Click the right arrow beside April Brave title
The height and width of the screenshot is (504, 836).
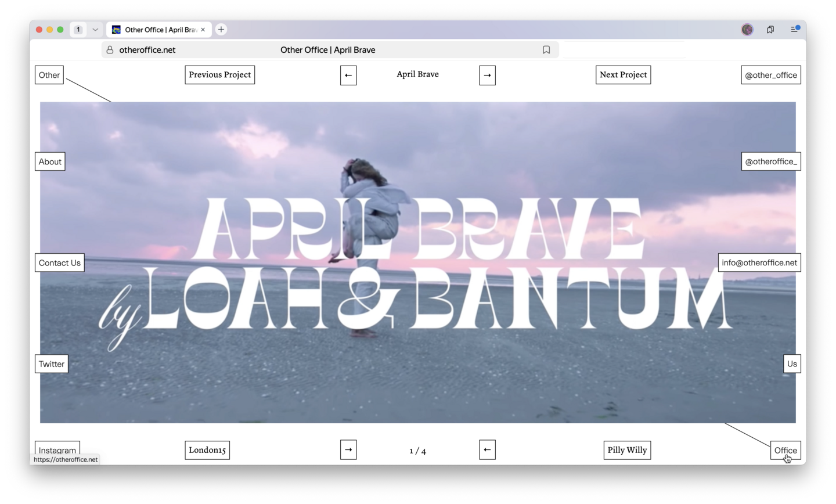(x=487, y=75)
